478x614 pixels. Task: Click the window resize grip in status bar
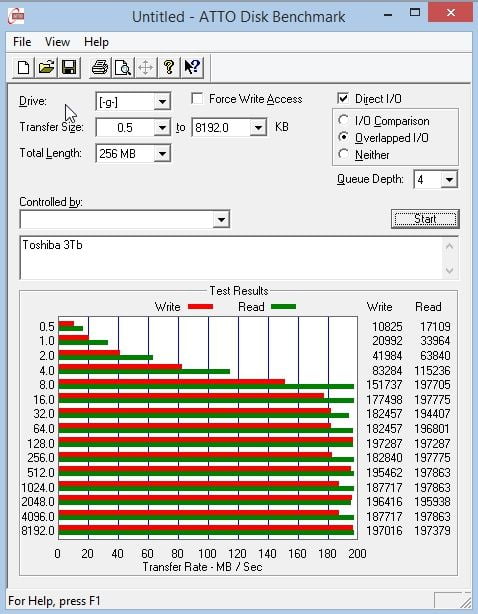point(466,602)
